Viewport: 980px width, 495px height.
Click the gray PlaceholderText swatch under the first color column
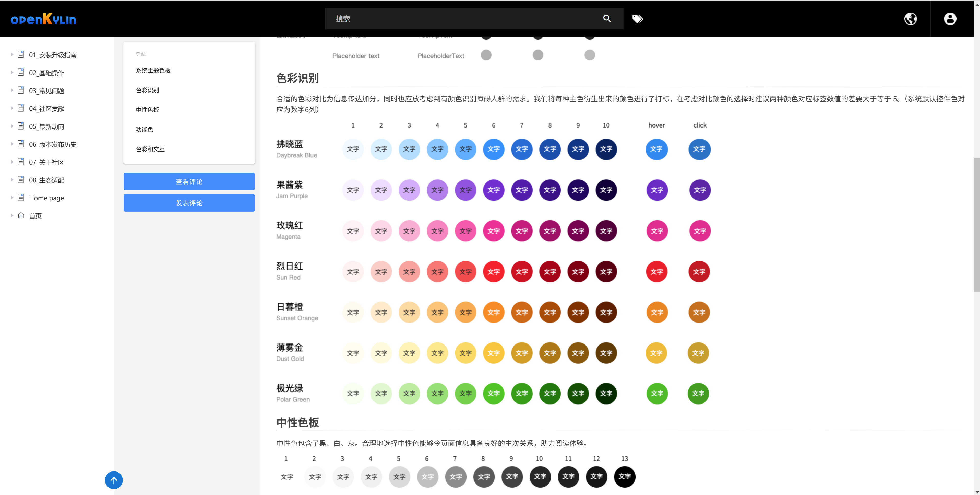(486, 55)
